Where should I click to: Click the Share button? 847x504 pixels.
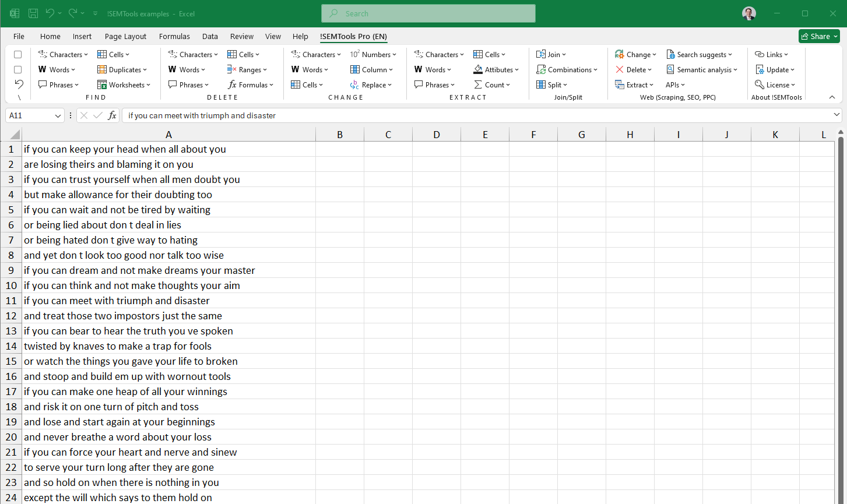(818, 36)
